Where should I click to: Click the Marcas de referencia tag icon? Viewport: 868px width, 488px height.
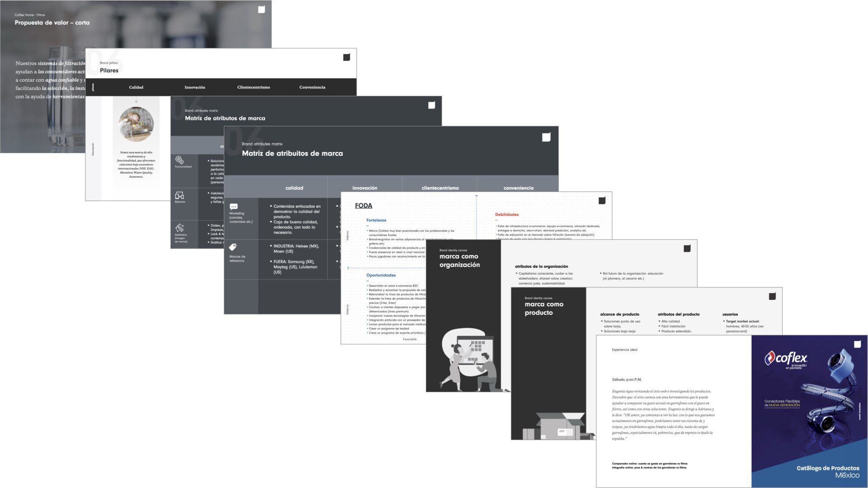[233, 247]
